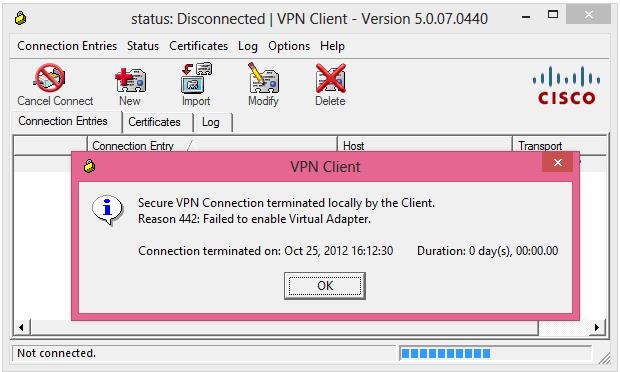Switch to the Log tab

click(211, 122)
